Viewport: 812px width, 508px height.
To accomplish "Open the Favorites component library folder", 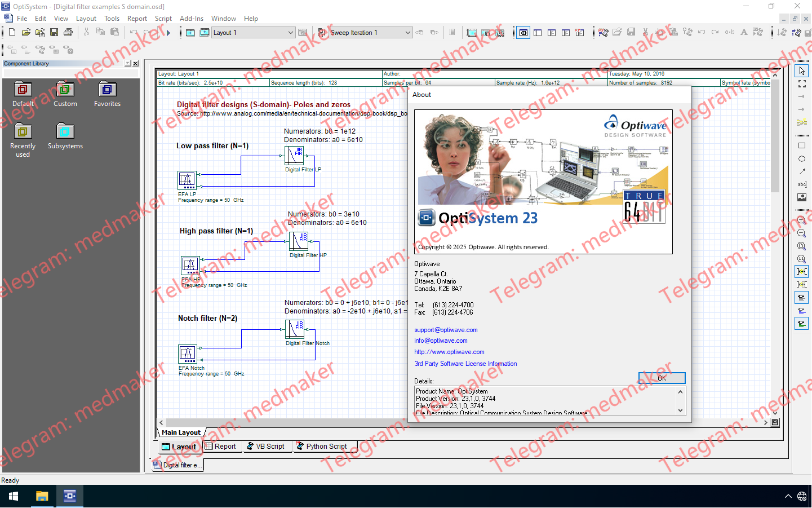I will (x=107, y=94).
